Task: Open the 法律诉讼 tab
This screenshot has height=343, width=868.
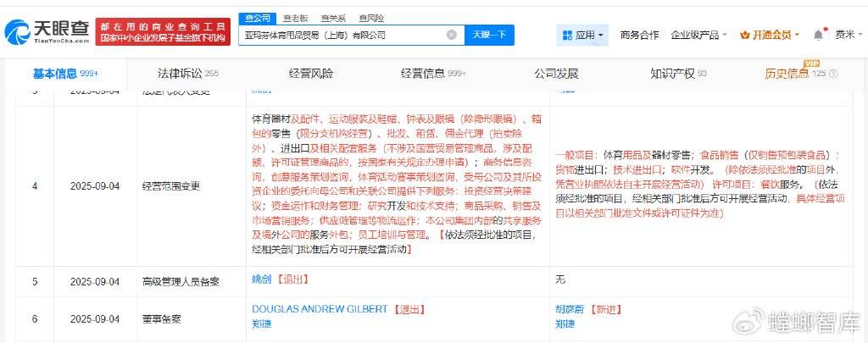Action: (x=187, y=74)
